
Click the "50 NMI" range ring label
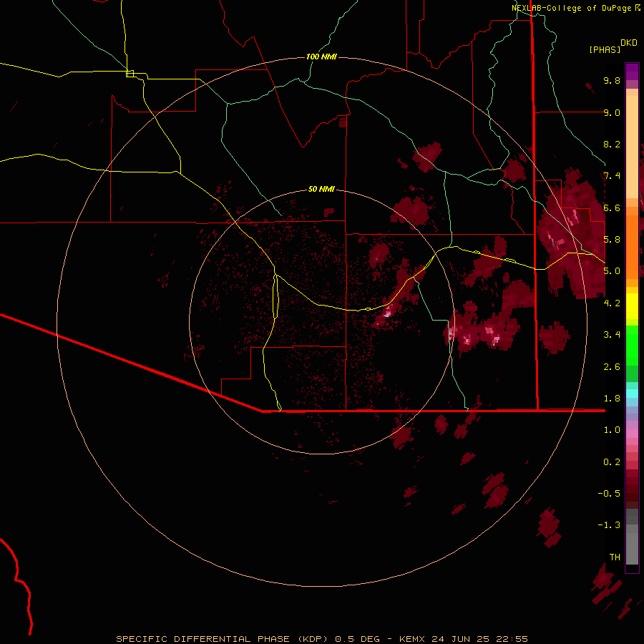pyautogui.click(x=321, y=189)
